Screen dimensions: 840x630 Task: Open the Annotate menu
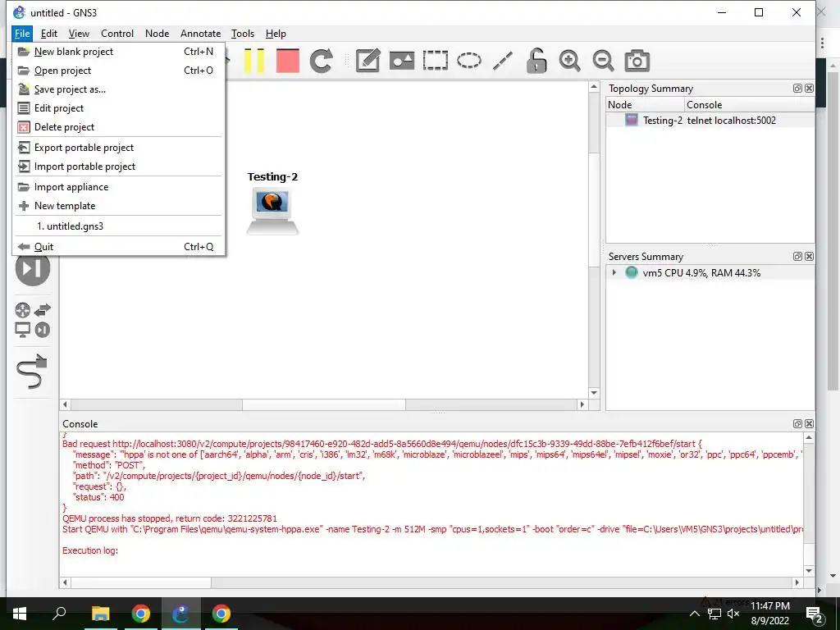tap(200, 33)
